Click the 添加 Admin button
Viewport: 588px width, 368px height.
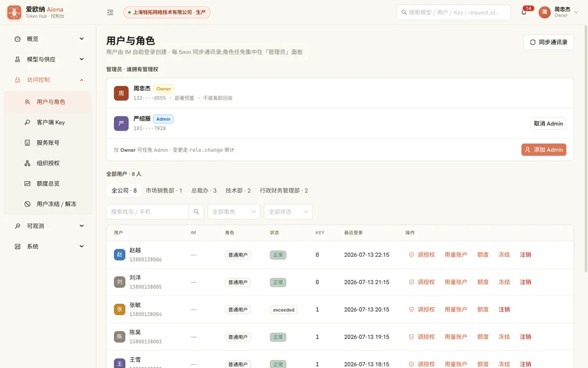[x=544, y=150]
